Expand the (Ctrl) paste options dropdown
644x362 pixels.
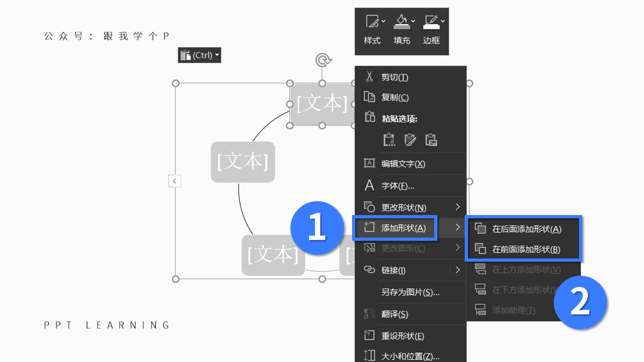[x=217, y=55]
